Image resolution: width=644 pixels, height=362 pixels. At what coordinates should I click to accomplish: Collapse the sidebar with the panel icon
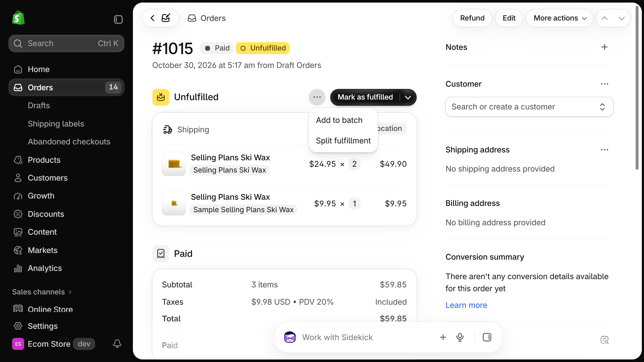118,19
